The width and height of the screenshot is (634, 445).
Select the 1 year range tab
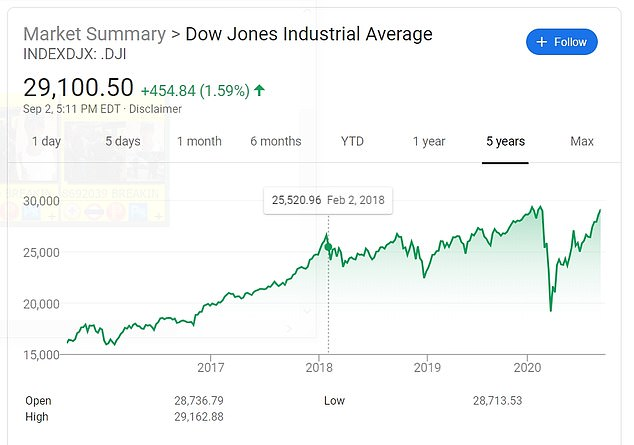[429, 141]
